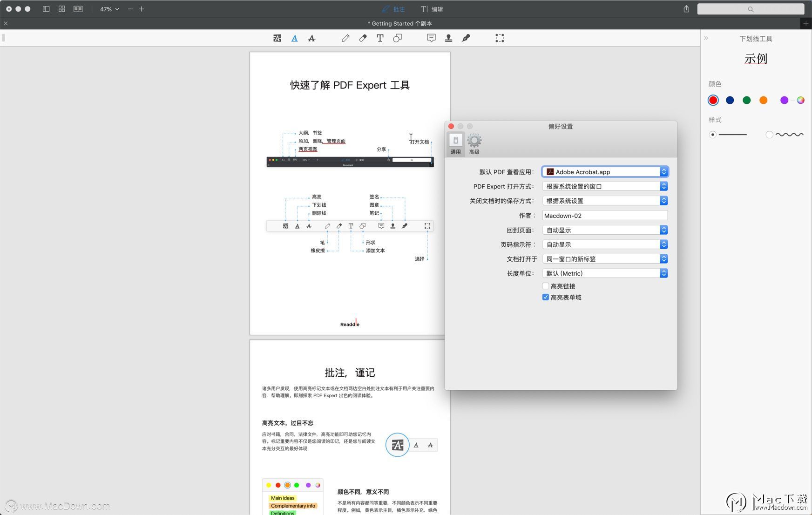Select the straight line underline style
812x515 pixels.
pyautogui.click(x=713, y=135)
